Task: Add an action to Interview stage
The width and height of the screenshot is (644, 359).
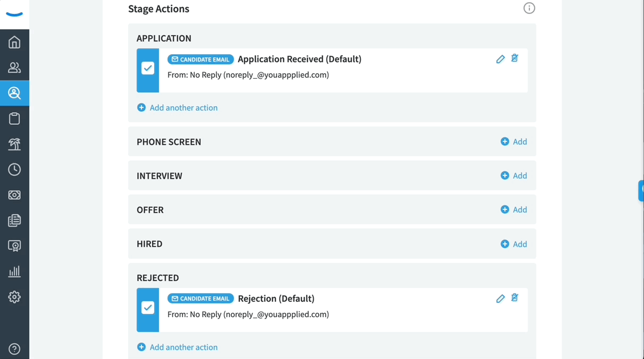Action: [514, 176]
